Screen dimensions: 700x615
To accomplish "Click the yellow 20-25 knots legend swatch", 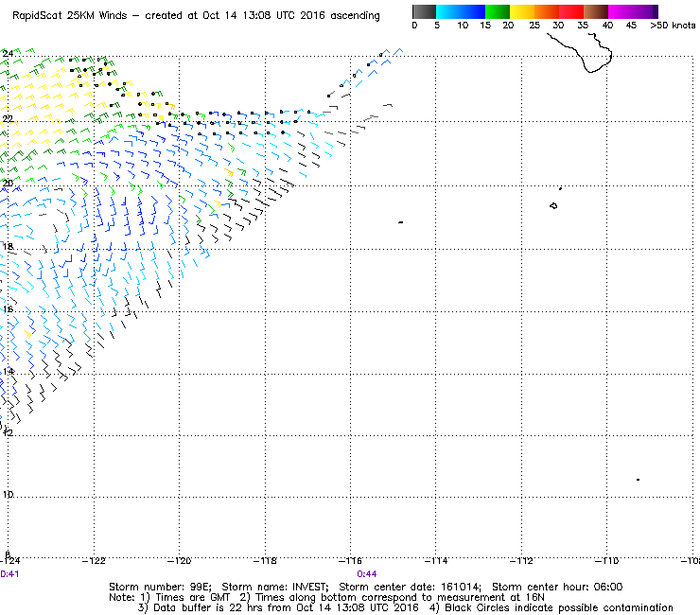I will click(x=522, y=11).
